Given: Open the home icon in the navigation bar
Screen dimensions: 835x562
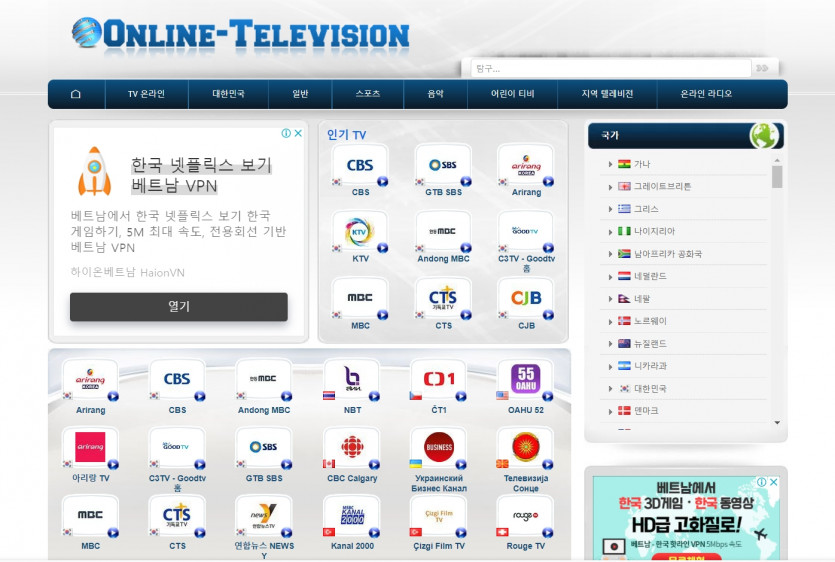Looking at the screenshot, I should (76, 94).
